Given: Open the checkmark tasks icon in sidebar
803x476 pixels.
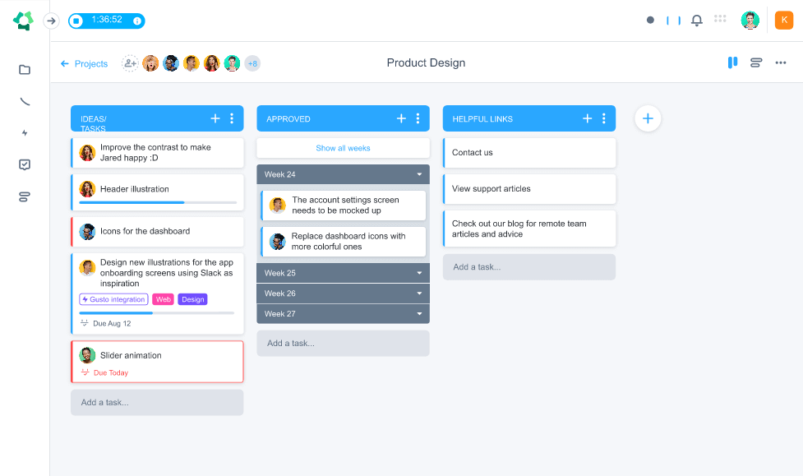Looking at the screenshot, I should [24, 165].
